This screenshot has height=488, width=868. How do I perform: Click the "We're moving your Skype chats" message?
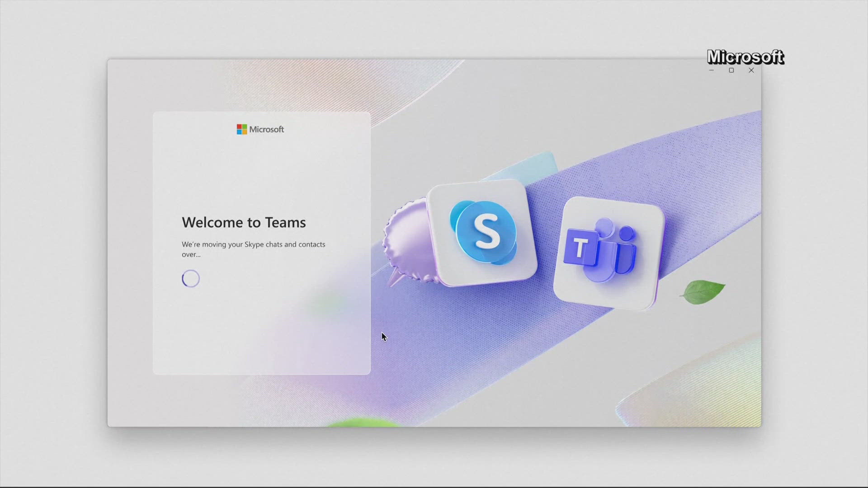click(254, 249)
